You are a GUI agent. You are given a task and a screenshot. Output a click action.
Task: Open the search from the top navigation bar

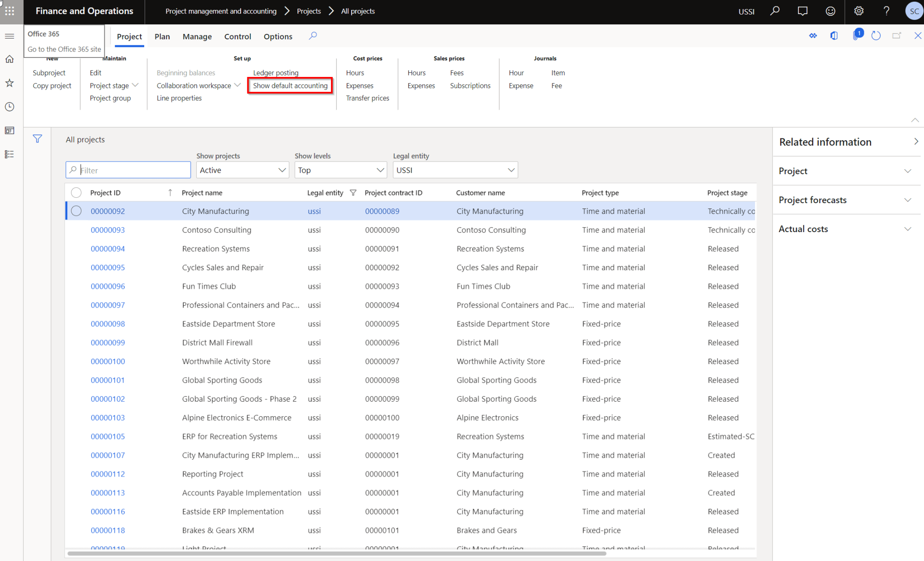pos(775,11)
